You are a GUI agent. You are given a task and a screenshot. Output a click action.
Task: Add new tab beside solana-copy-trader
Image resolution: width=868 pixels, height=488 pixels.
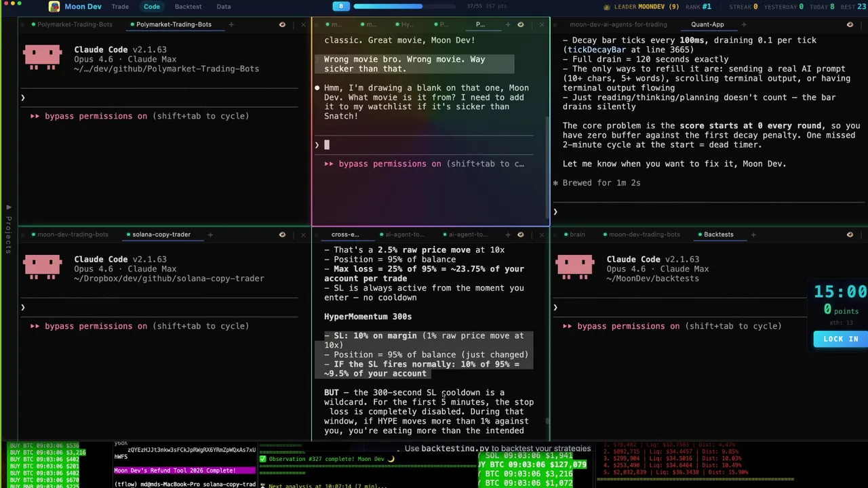210,235
